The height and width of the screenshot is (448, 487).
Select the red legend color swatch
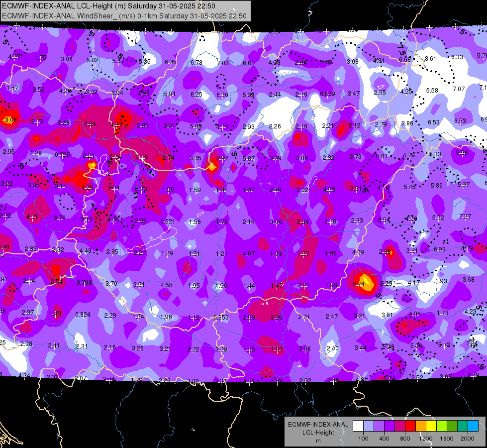pyautogui.click(x=410, y=426)
